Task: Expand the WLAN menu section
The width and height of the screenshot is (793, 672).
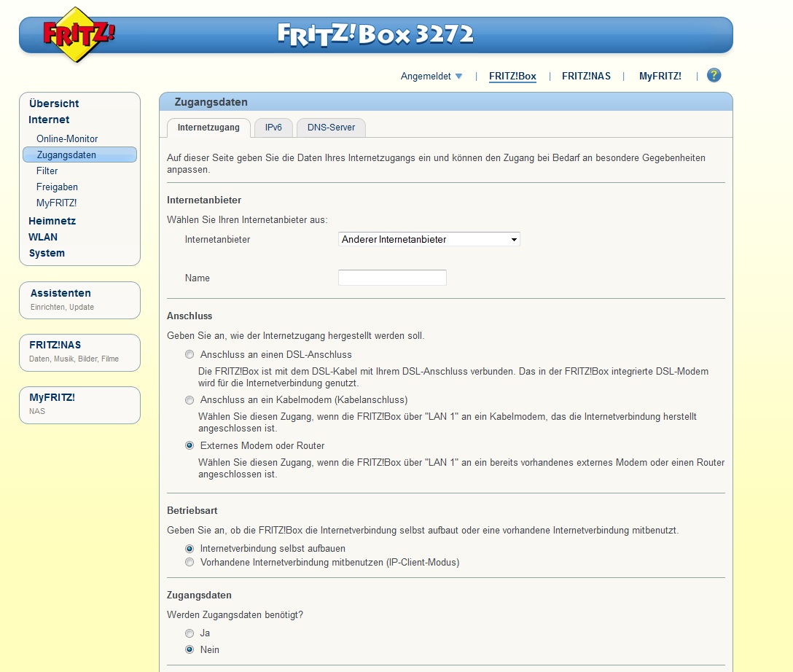Action: pyautogui.click(x=43, y=237)
